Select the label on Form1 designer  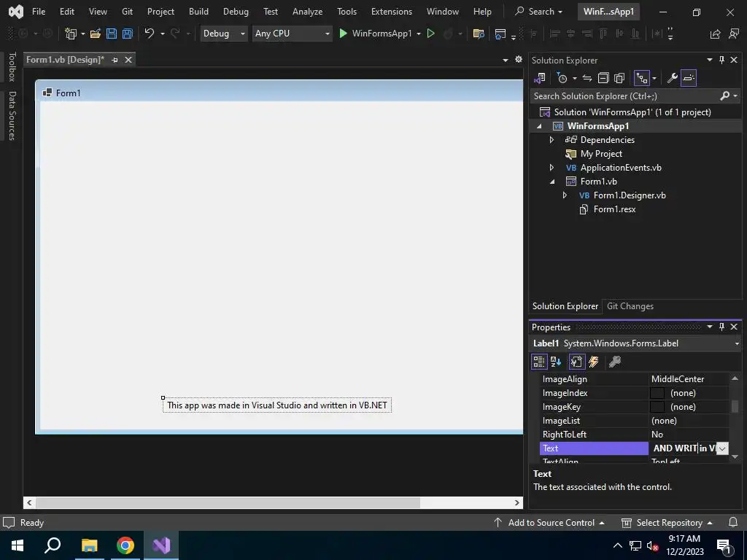(276, 405)
